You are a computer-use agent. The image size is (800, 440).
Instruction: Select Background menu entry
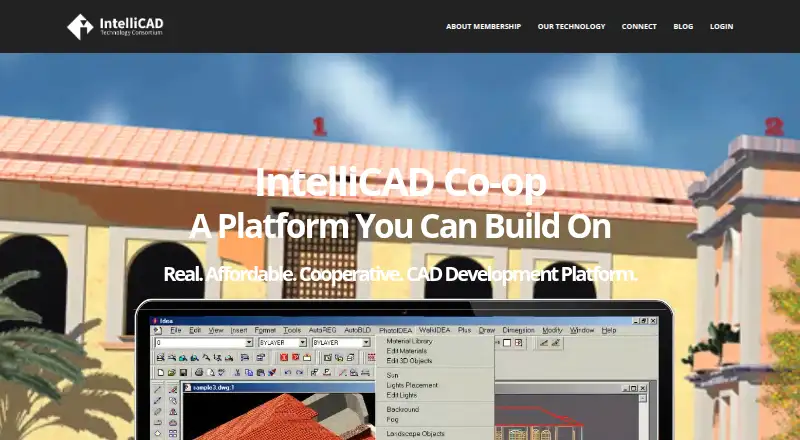(x=403, y=409)
